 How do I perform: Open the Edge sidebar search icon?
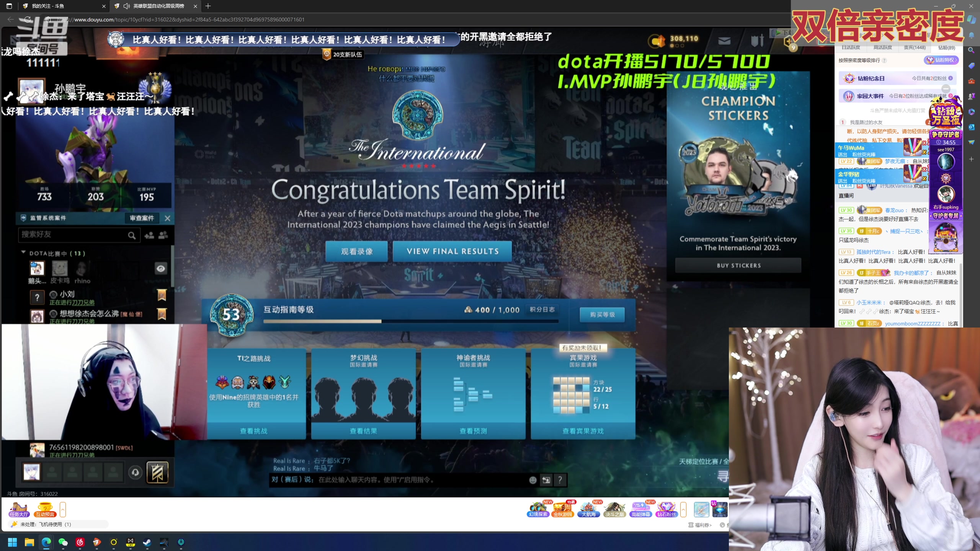click(971, 50)
